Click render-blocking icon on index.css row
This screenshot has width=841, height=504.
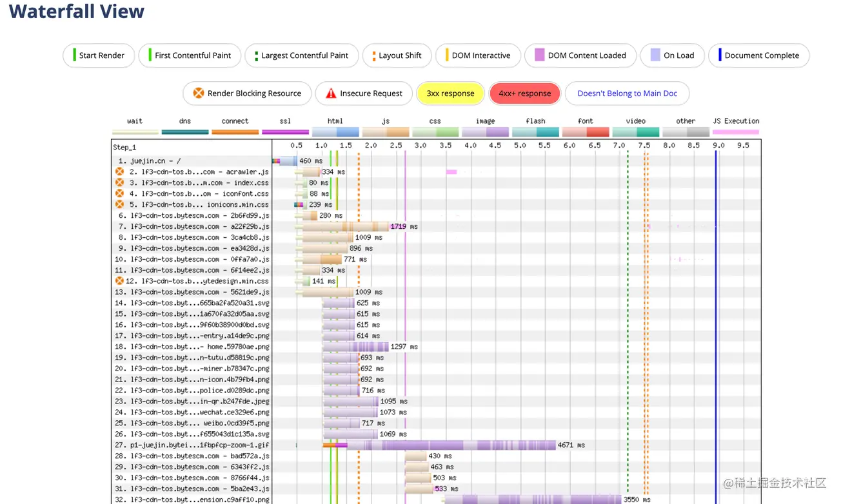[x=119, y=183]
